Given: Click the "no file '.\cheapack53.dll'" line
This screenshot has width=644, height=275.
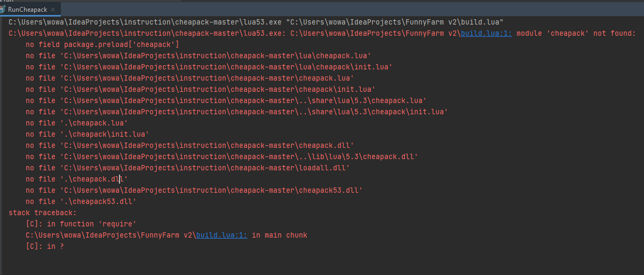Looking at the screenshot, I should click(81, 201).
